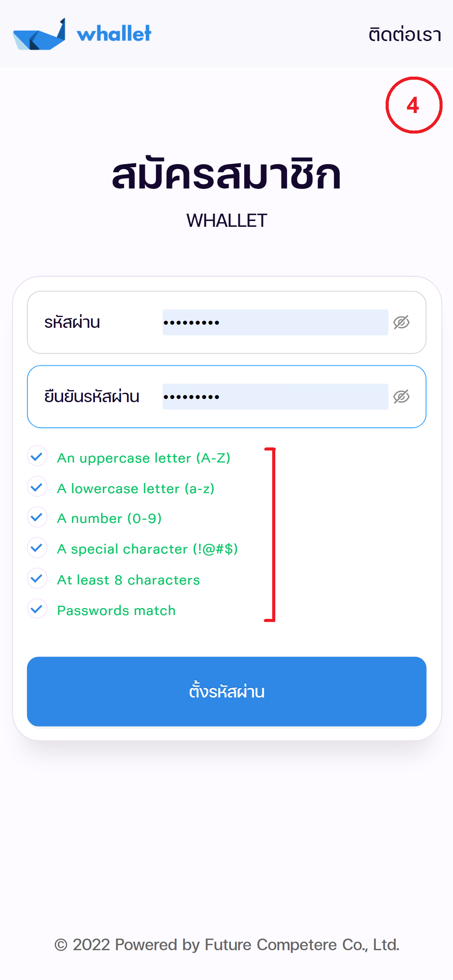Click the uppercase letter check icon
The height and width of the screenshot is (980, 453).
37,457
